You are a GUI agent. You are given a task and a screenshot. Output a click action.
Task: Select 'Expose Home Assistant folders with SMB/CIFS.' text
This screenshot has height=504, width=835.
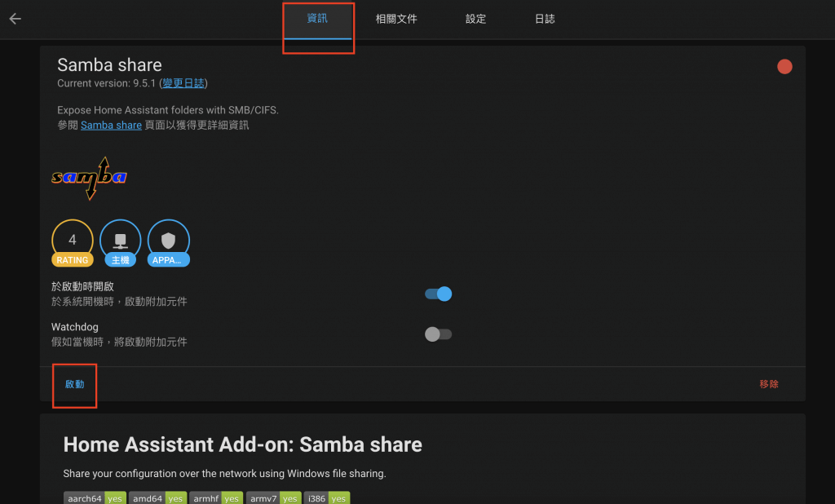pos(168,110)
